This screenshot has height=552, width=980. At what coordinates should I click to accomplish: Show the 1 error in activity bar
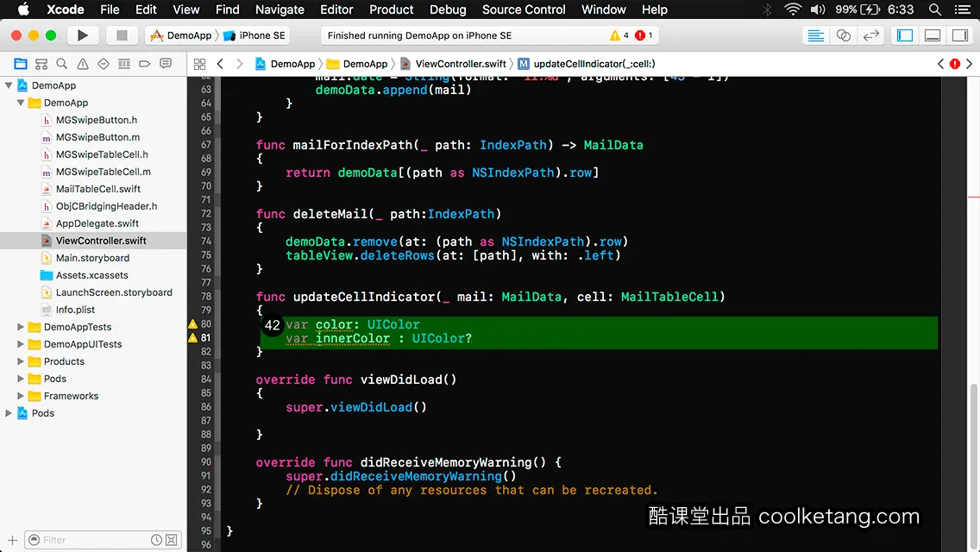[x=644, y=35]
